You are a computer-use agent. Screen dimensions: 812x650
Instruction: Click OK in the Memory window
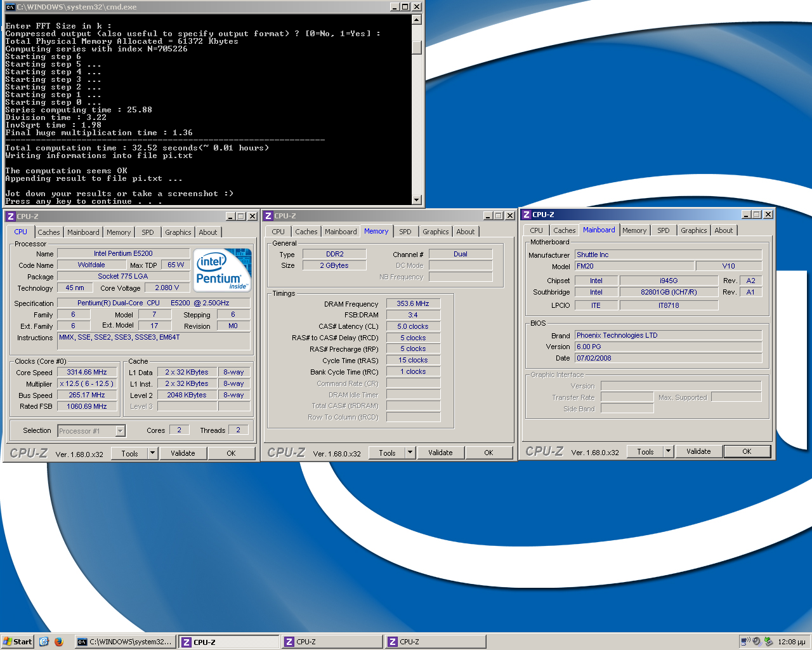pyautogui.click(x=488, y=453)
